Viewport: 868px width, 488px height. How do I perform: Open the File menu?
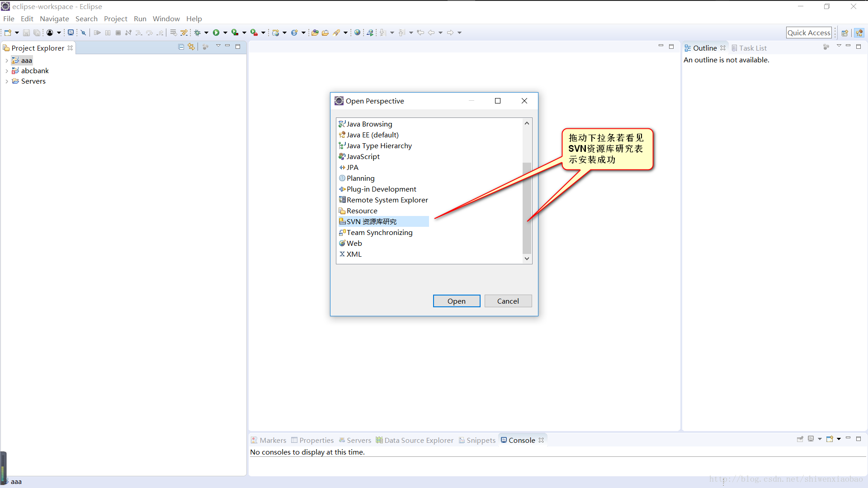pos(9,19)
